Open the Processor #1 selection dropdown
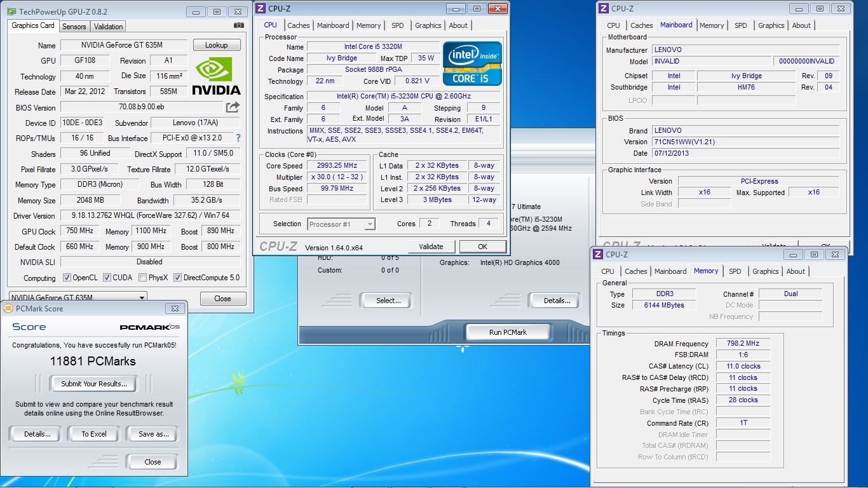Screen dimensions: 868x488 coord(342,224)
